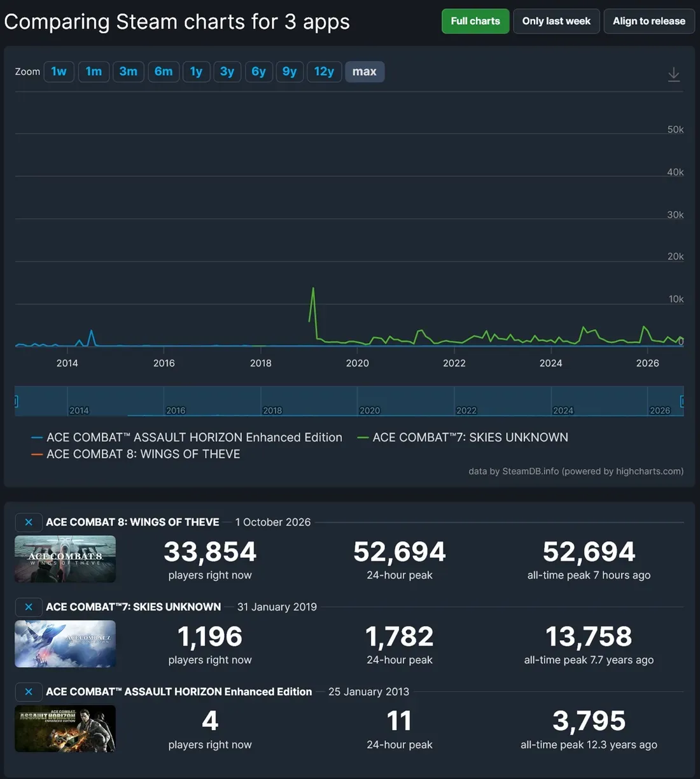
Task: Grab the right navigator range handle
Action: click(x=683, y=401)
